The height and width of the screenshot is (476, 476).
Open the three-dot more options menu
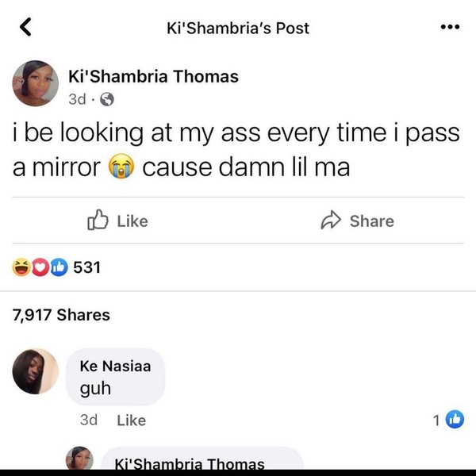coord(450,27)
